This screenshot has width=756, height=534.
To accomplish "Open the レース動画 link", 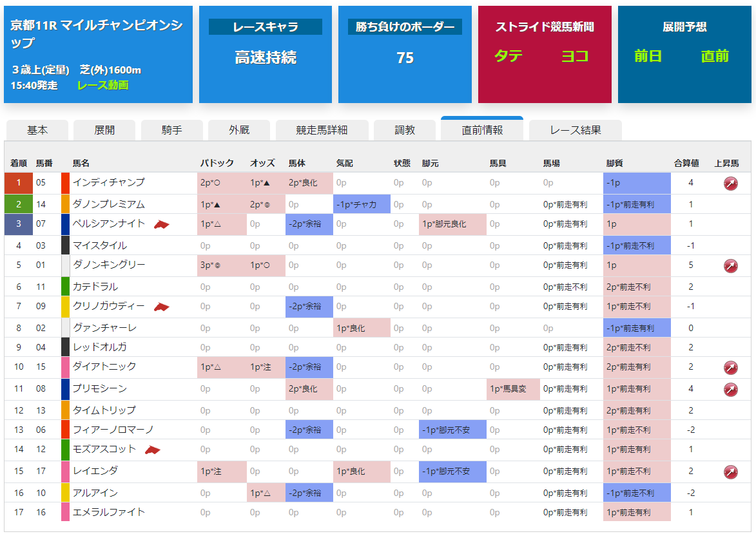I will click(102, 85).
